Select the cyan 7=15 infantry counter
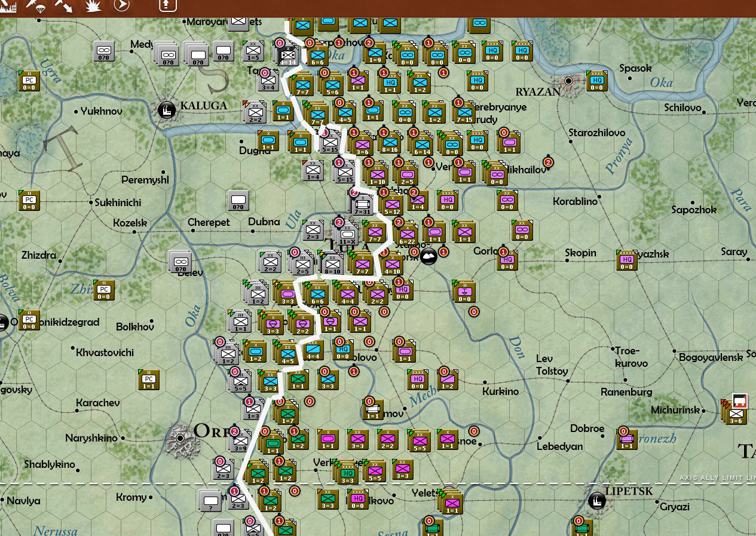Image resolution: width=756 pixels, height=536 pixels. coord(464,112)
